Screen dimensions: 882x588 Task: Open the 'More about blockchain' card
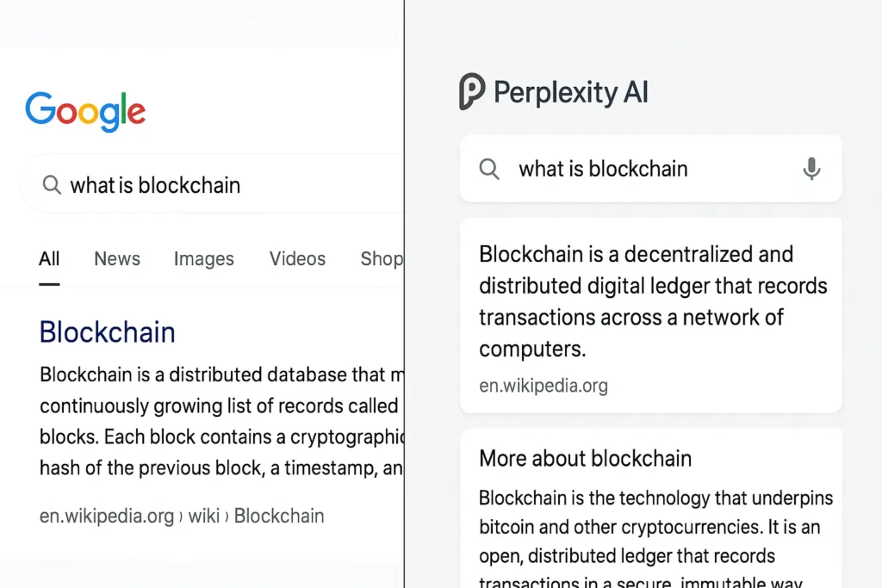coord(586,459)
